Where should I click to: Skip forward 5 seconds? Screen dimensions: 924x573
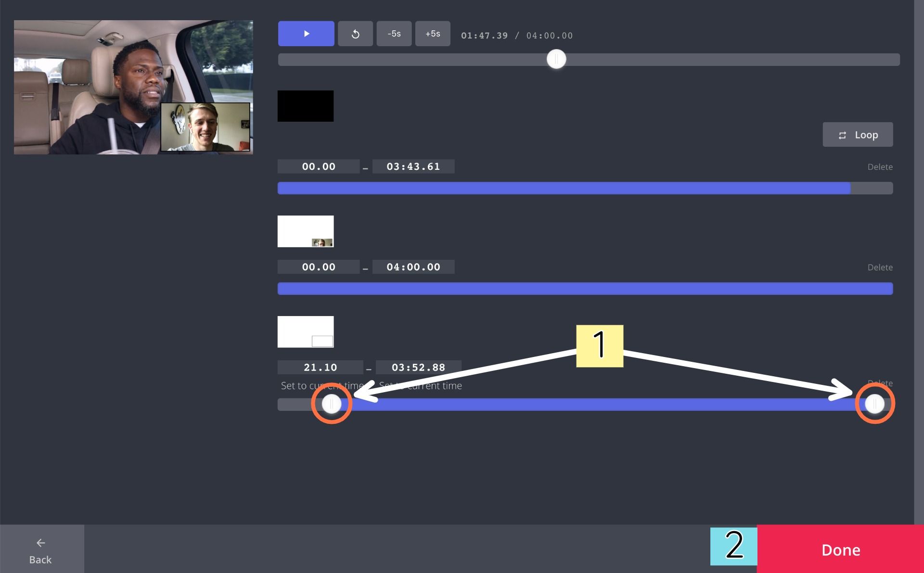click(x=432, y=34)
